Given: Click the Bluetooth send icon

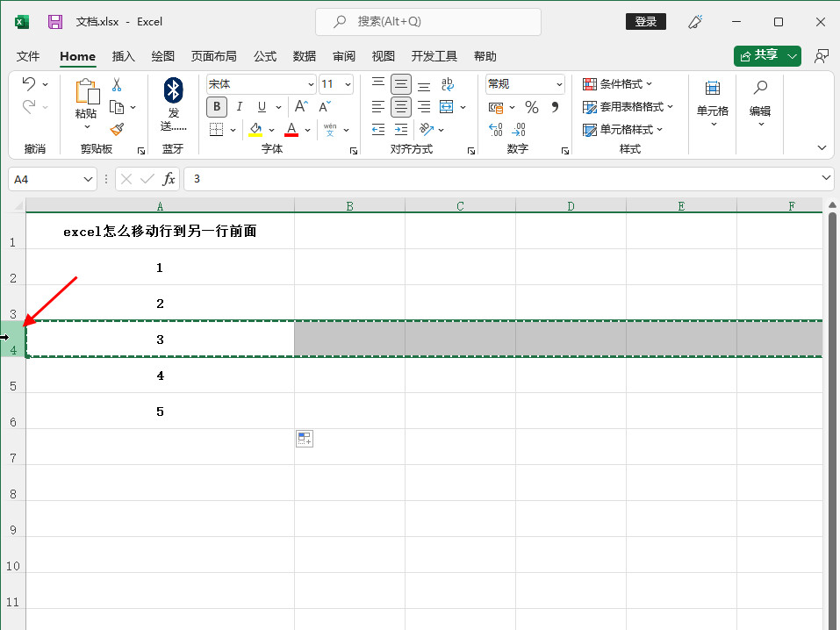Looking at the screenshot, I should (x=173, y=90).
